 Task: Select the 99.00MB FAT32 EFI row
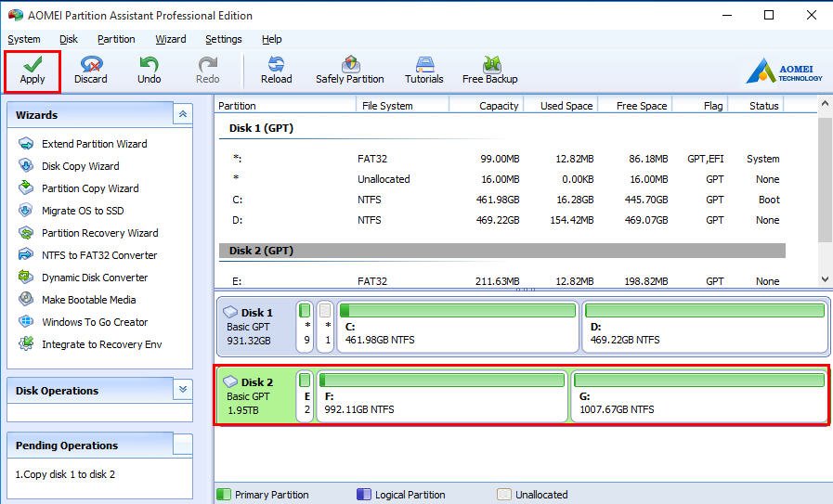point(502,159)
